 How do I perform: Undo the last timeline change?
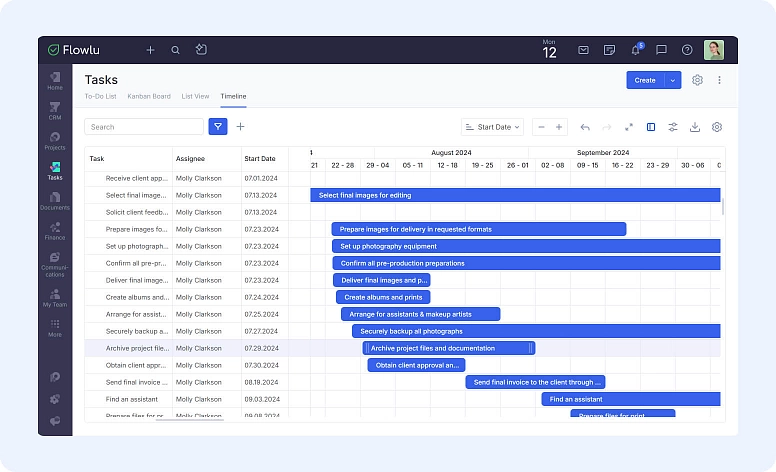tap(585, 127)
